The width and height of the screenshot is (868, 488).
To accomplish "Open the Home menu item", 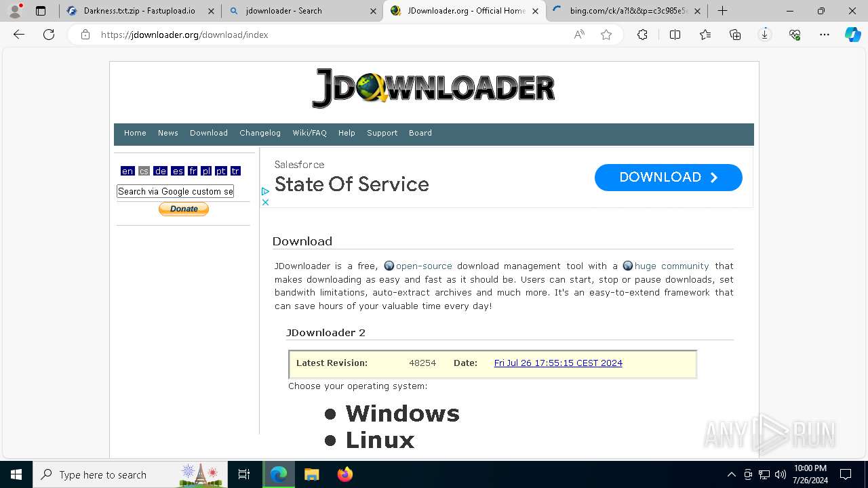I will [x=135, y=133].
